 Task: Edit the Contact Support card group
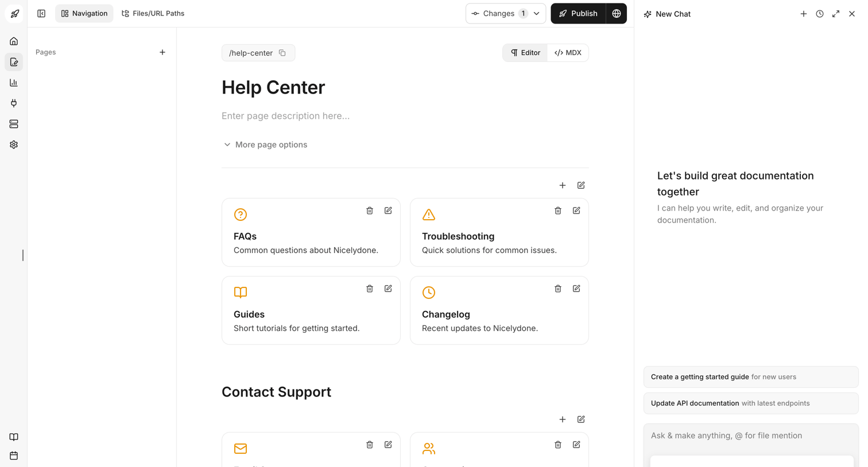tap(581, 419)
